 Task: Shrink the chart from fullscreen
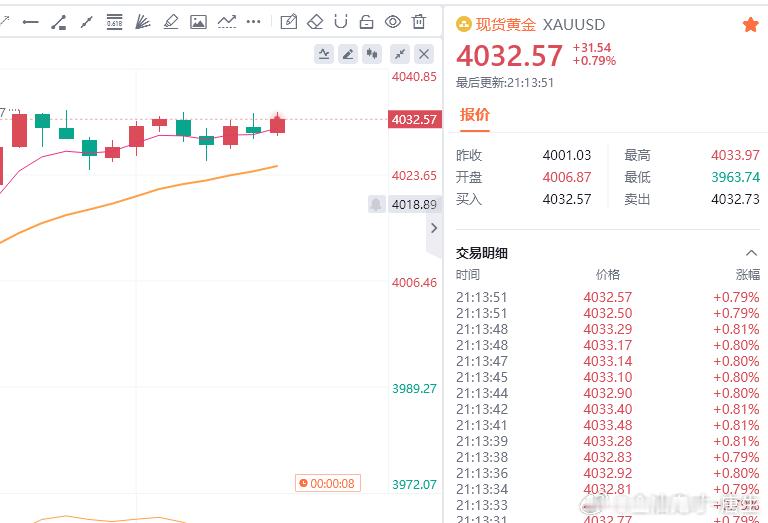[x=400, y=54]
